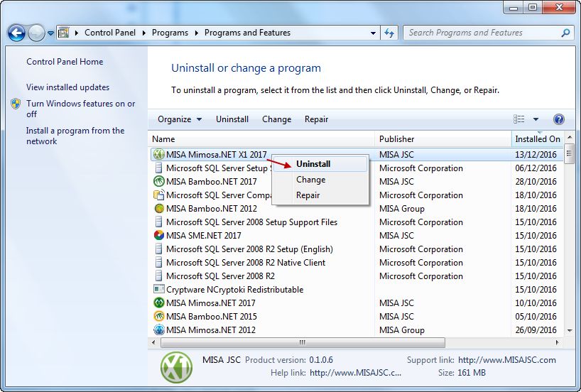
Task: Sort list by Name column header
Action: [x=261, y=139]
